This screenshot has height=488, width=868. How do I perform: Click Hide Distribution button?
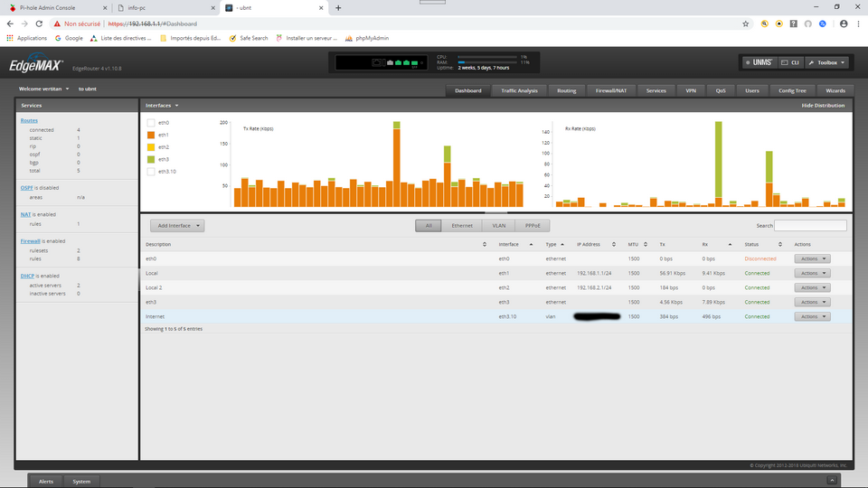coord(823,106)
